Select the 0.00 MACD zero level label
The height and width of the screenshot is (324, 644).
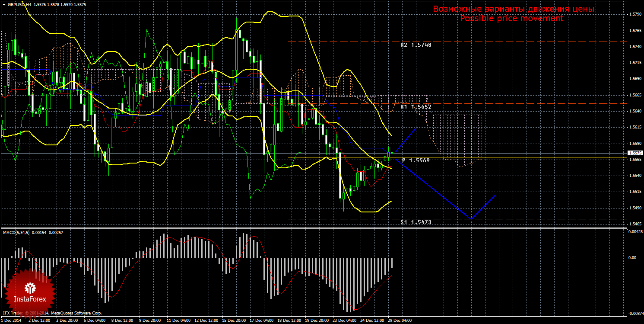tap(632, 258)
